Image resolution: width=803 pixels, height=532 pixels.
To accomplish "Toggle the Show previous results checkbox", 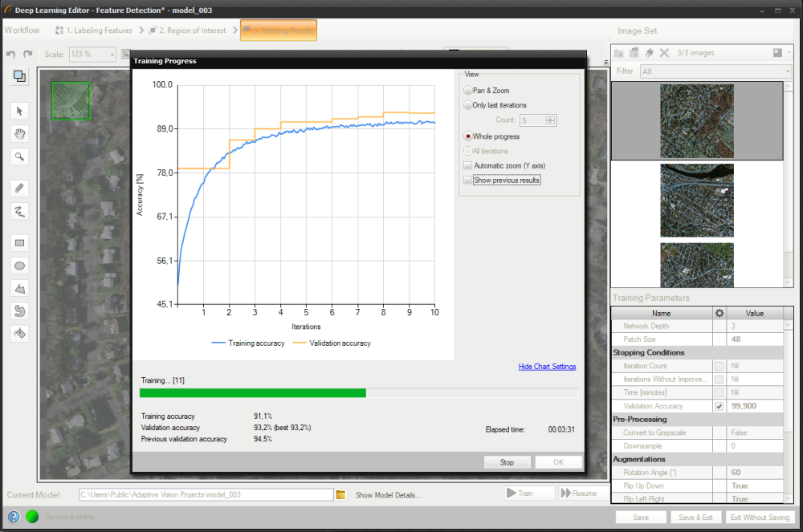I will pyautogui.click(x=468, y=181).
